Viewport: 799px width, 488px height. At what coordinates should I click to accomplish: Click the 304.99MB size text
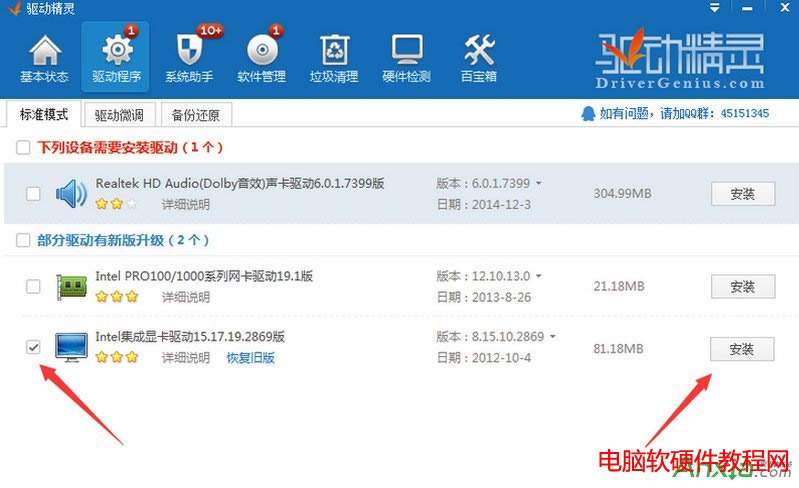click(622, 194)
